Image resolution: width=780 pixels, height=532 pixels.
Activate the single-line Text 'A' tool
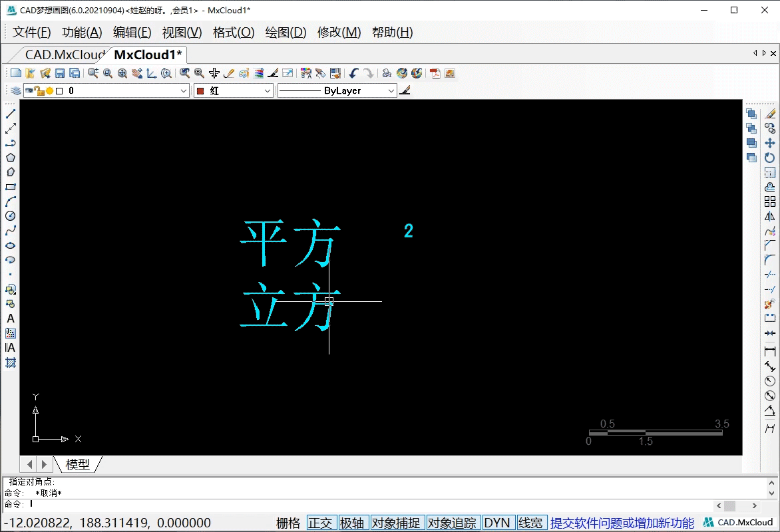click(11, 319)
